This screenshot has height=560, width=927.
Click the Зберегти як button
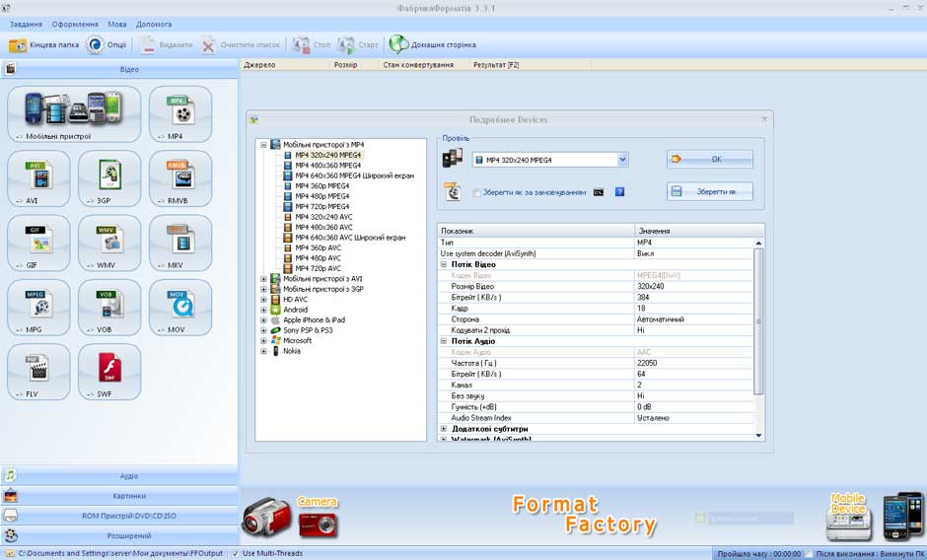709,192
